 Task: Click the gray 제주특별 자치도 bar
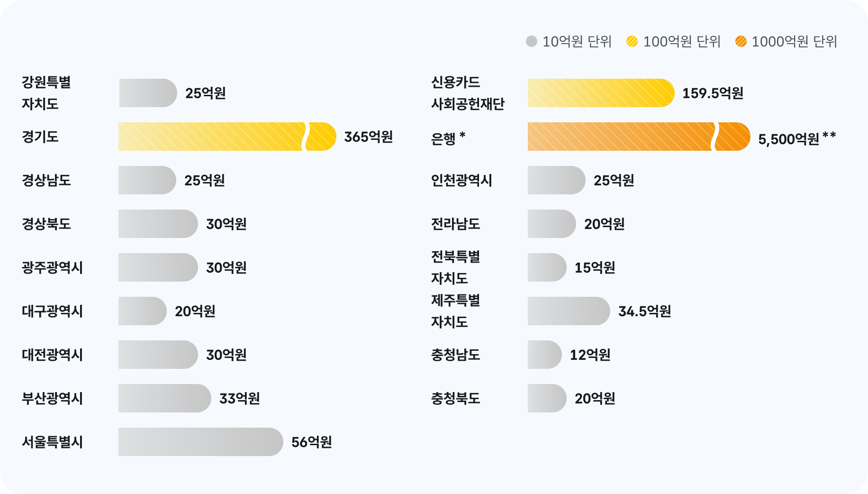[x=569, y=311]
